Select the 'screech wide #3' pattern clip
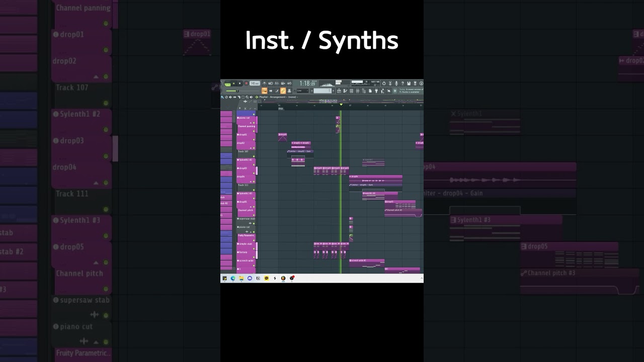Image resolution: width=644 pixels, height=362 pixels. (x=367, y=263)
